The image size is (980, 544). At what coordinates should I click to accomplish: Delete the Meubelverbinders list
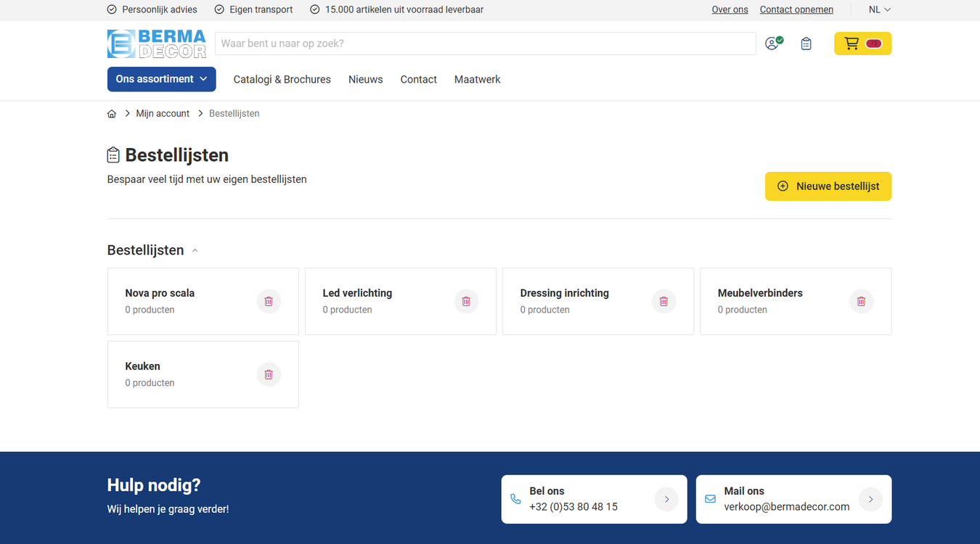coord(861,301)
